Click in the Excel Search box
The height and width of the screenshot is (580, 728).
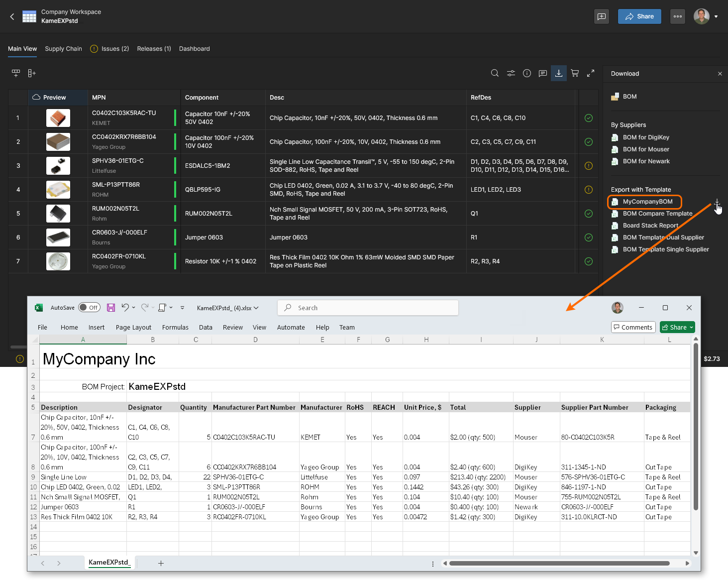pos(368,308)
